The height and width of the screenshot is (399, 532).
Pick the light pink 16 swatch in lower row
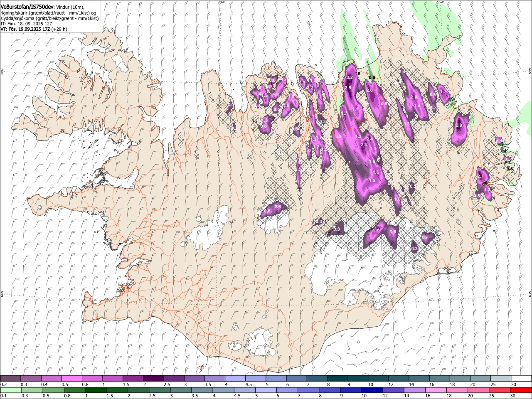[436, 390]
